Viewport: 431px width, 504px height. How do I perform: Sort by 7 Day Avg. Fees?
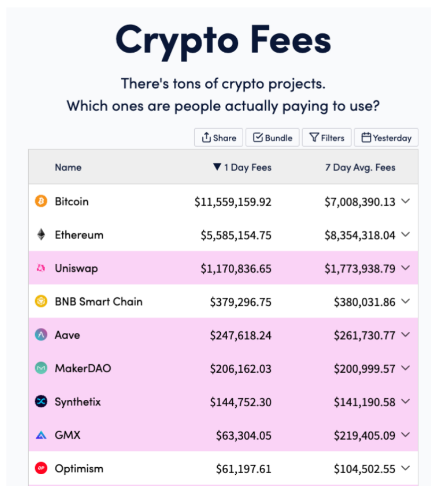(360, 167)
